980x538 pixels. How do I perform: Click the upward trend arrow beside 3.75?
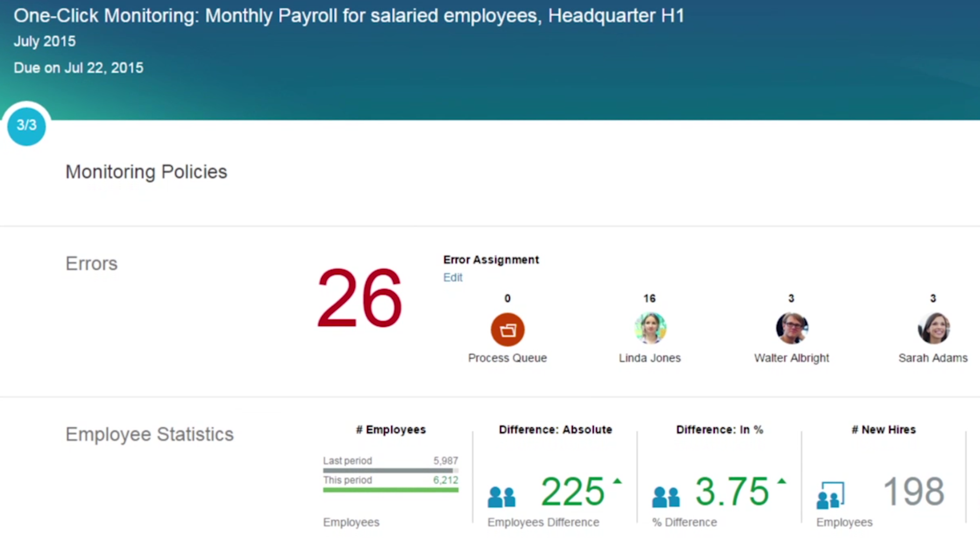[782, 483]
